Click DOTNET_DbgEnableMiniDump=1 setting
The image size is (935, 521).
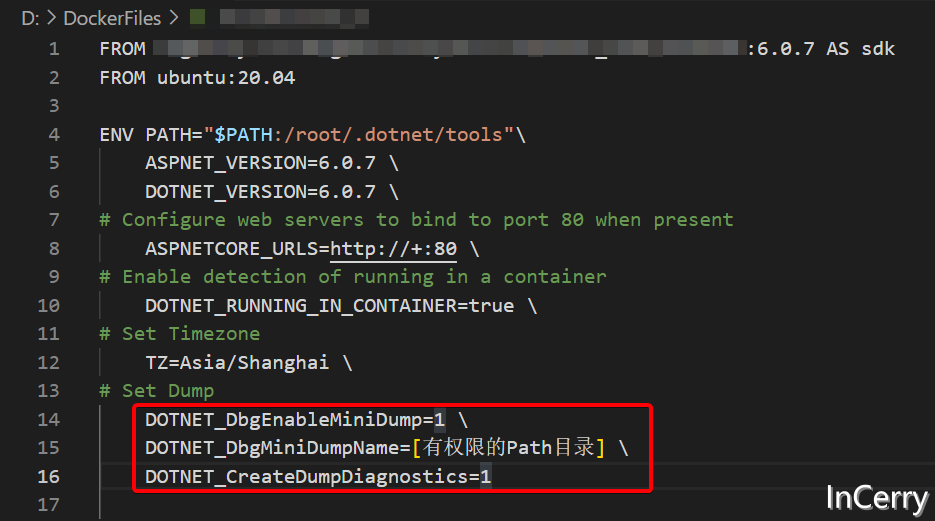pos(295,420)
